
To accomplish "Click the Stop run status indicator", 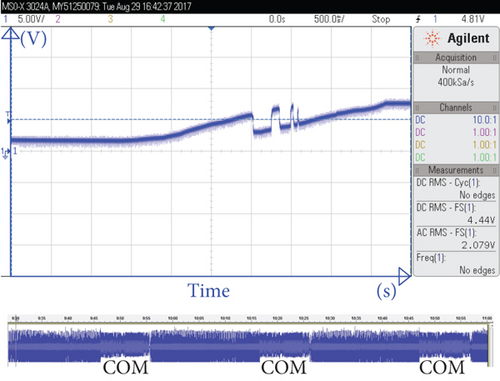I will click(381, 19).
